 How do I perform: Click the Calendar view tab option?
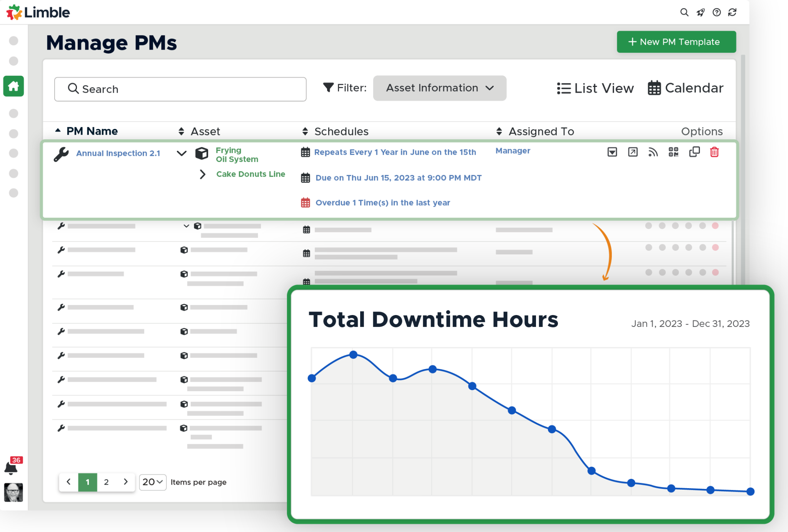coord(685,88)
